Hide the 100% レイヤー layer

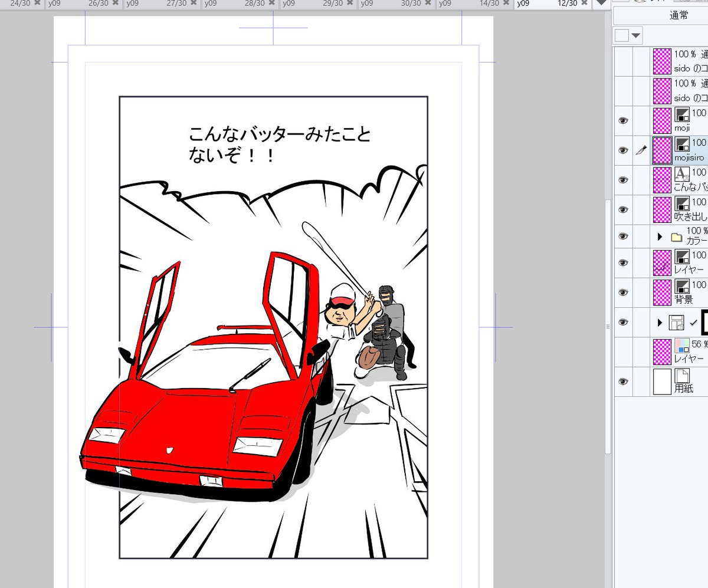click(x=623, y=263)
